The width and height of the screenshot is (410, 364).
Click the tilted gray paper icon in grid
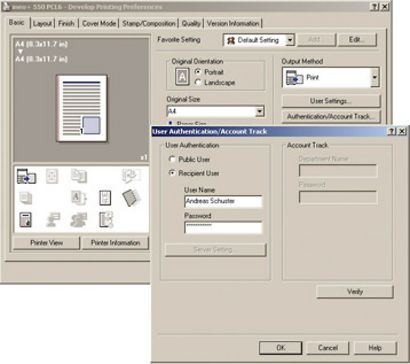point(131,198)
